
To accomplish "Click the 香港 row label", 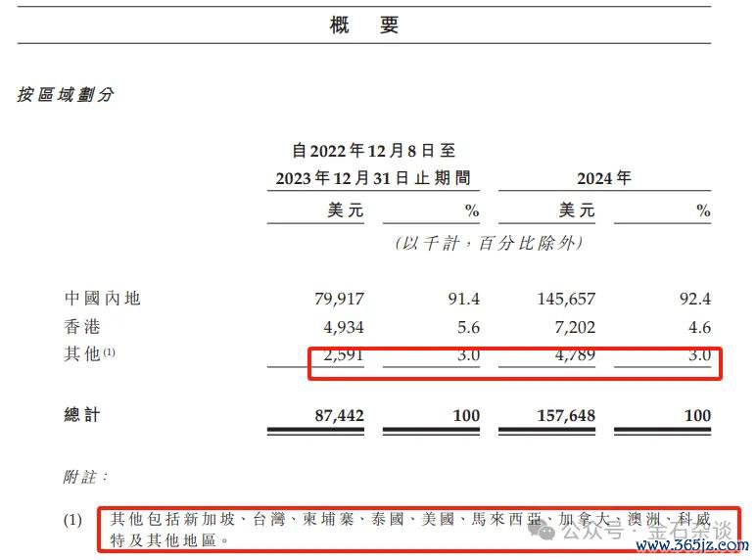I will (x=82, y=327).
